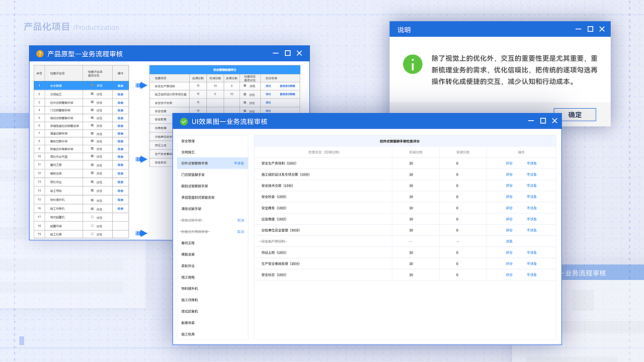
Task: Toggle the 涉及 checkbox for 安全管理 in the prototype
Action: pyautogui.click(x=92, y=85)
